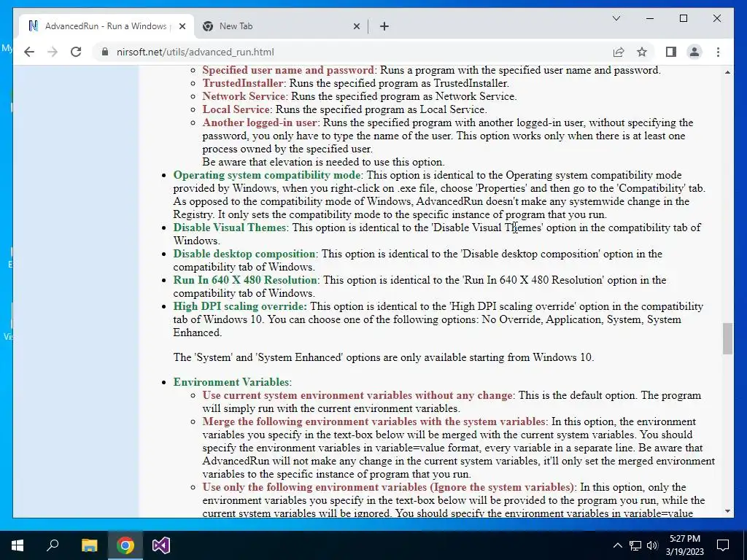Open the Chrome profile avatar
747x560 pixels.
(x=694, y=52)
